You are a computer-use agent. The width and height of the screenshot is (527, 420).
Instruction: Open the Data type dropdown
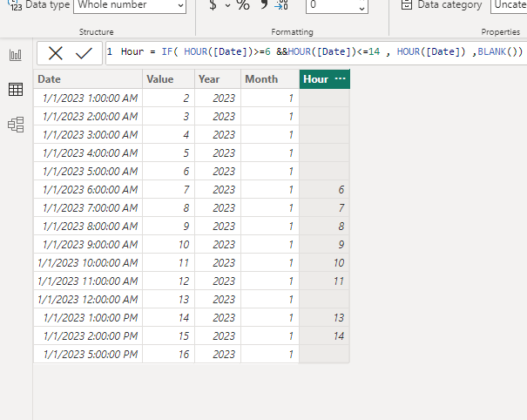[x=130, y=5]
